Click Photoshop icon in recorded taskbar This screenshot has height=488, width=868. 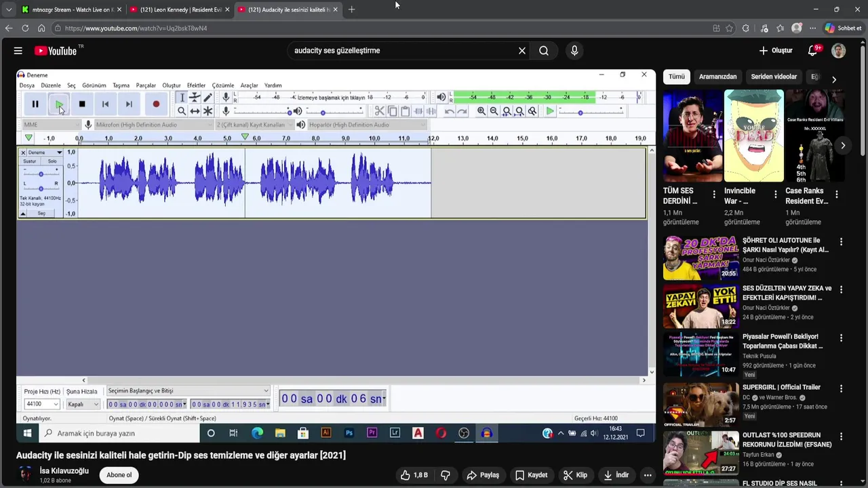(x=349, y=433)
